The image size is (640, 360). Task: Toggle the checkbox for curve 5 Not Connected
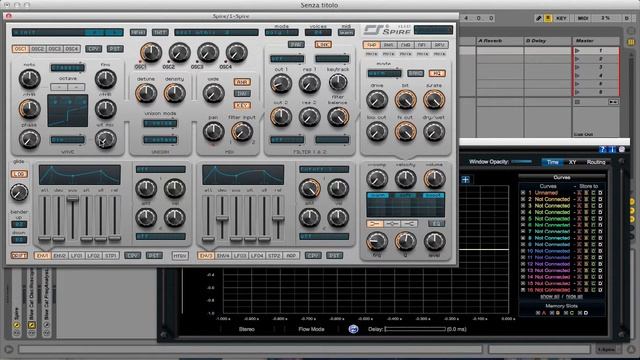523,219
